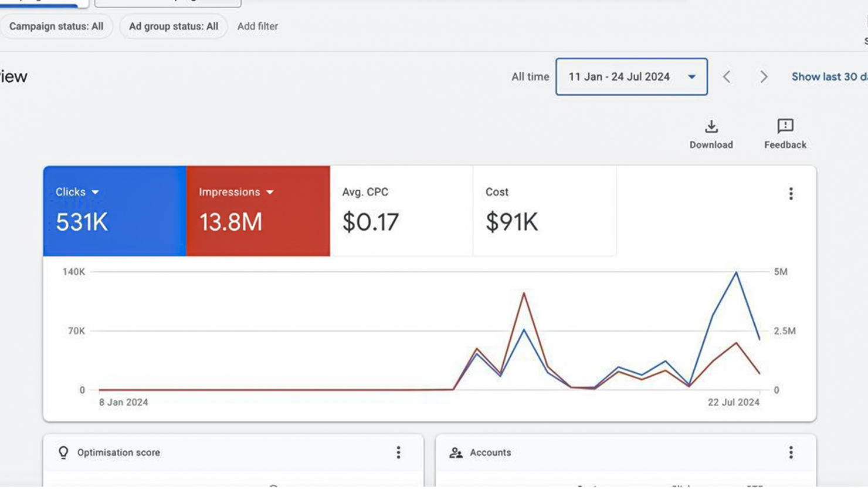Go to next date range arrow

(763, 77)
